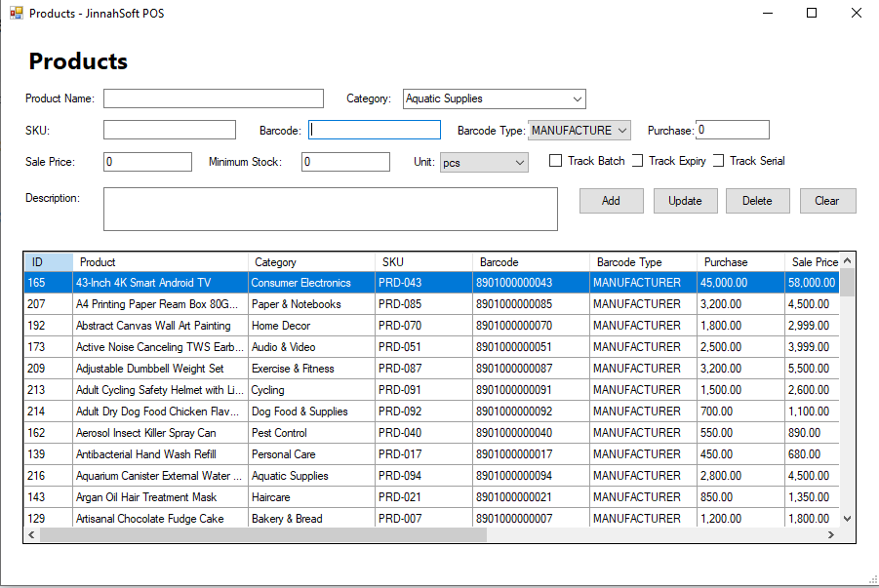
Task: Click the Add button
Action: (x=611, y=201)
